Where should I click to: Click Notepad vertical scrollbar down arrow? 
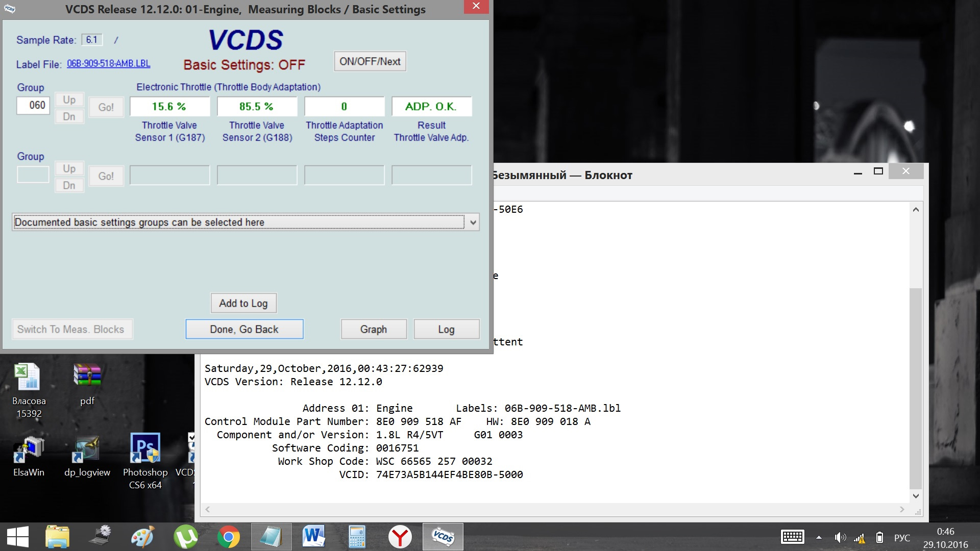tap(916, 496)
